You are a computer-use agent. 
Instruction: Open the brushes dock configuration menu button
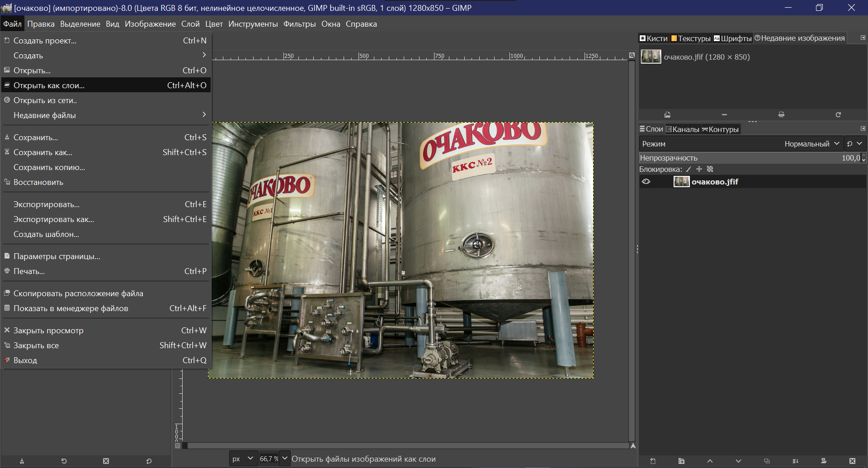863,38
